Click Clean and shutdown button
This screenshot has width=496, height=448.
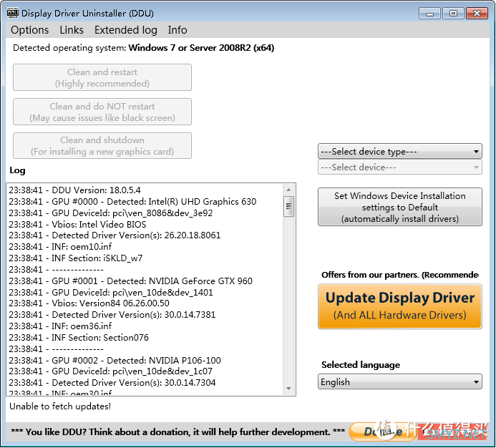click(x=102, y=145)
